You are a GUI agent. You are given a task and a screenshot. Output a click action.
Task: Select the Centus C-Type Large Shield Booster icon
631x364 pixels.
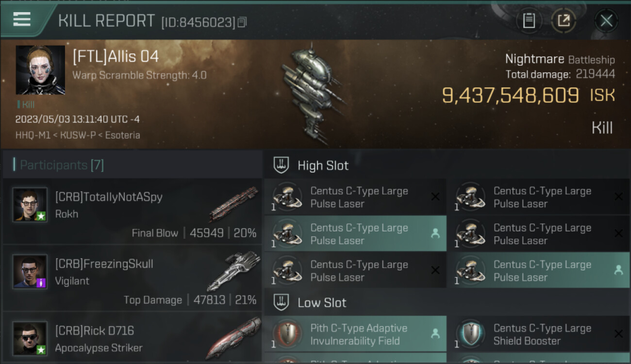click(x=470, y=334)
